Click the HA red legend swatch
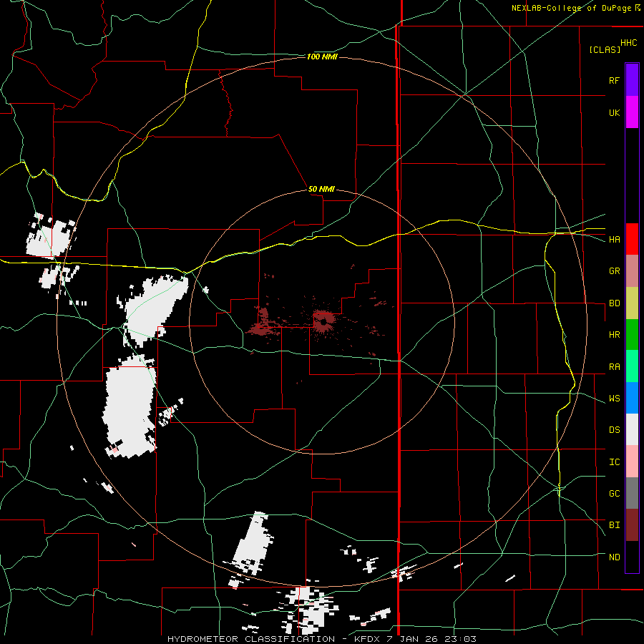The height and width of the screenshot is (644, 644). [x=632, y=239]
